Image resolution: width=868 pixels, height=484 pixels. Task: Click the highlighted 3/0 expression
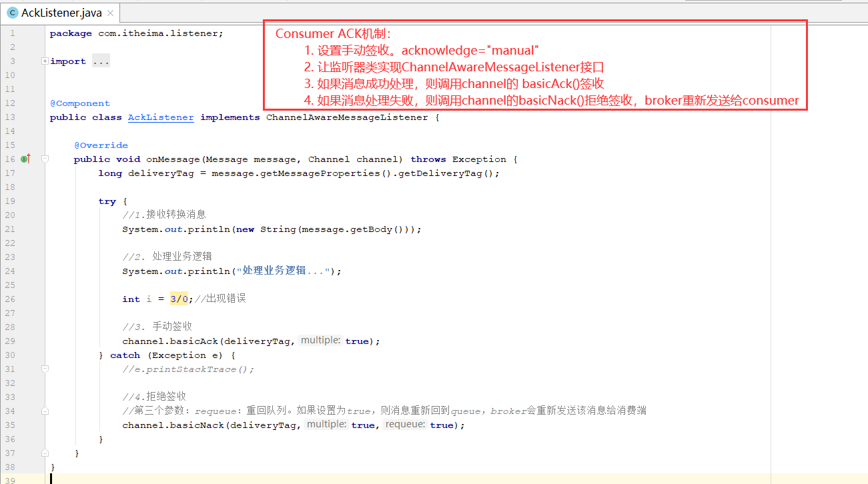click(x=179, y=299)
